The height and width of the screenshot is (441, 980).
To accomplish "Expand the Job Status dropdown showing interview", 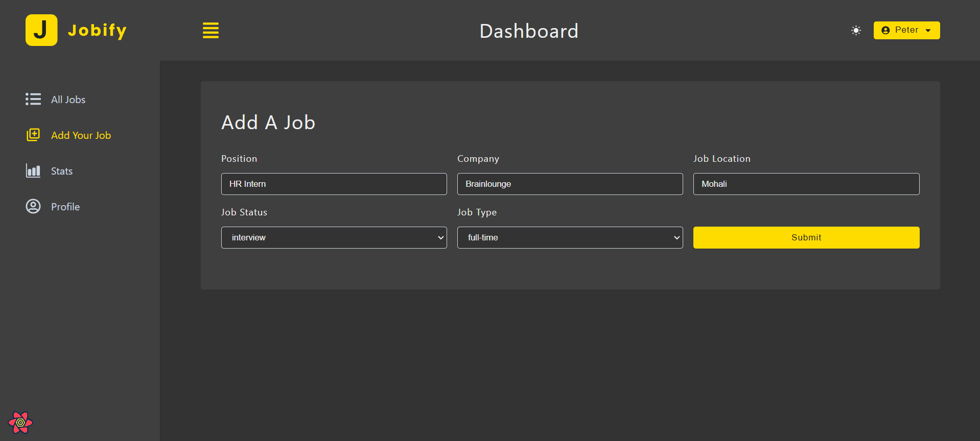I will point(334,237).
